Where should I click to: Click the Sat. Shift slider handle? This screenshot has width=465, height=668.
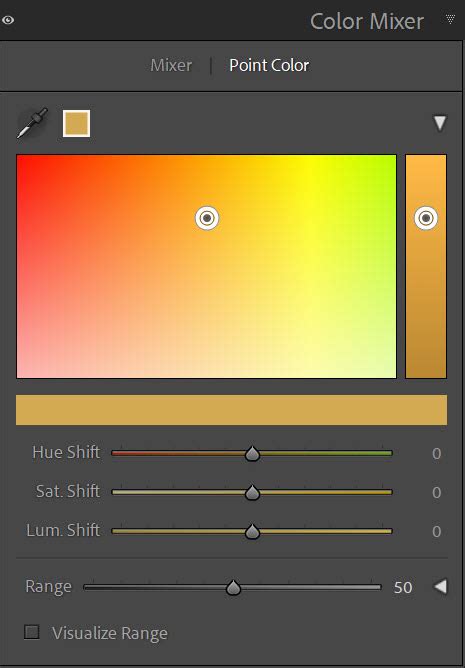coord(252,493)
